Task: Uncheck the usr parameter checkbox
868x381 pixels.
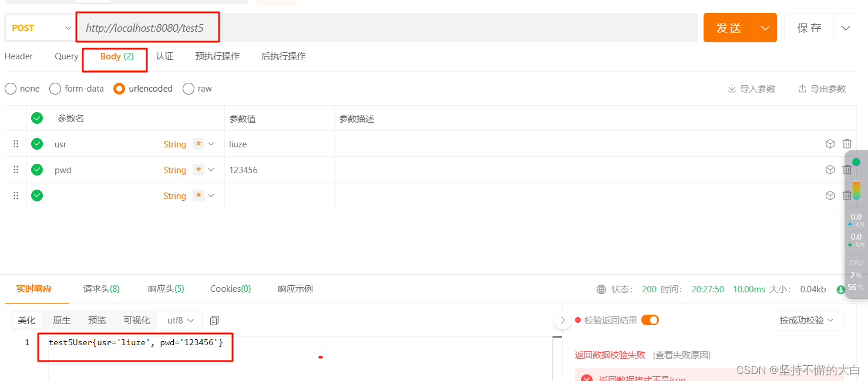Action: [37, 144]
